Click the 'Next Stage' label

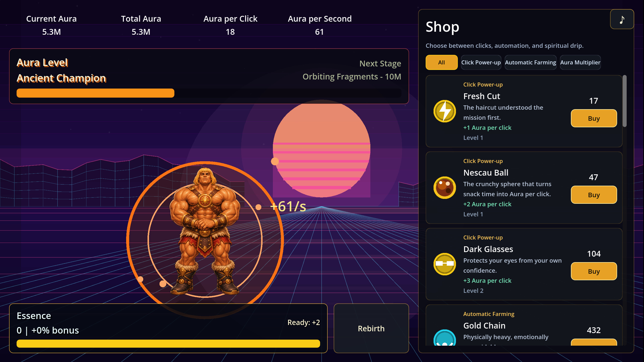click(380, 63)
